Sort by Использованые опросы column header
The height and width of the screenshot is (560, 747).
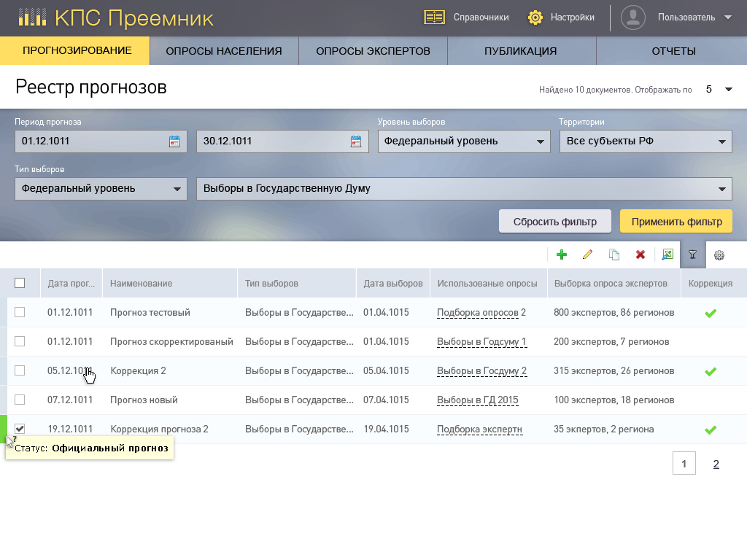click(x=487, y=284)
